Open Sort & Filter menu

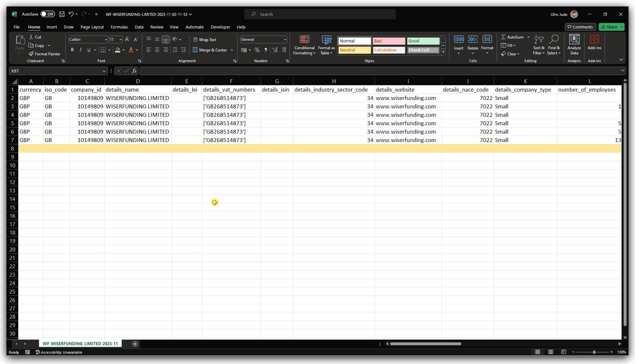coord(538,45)
